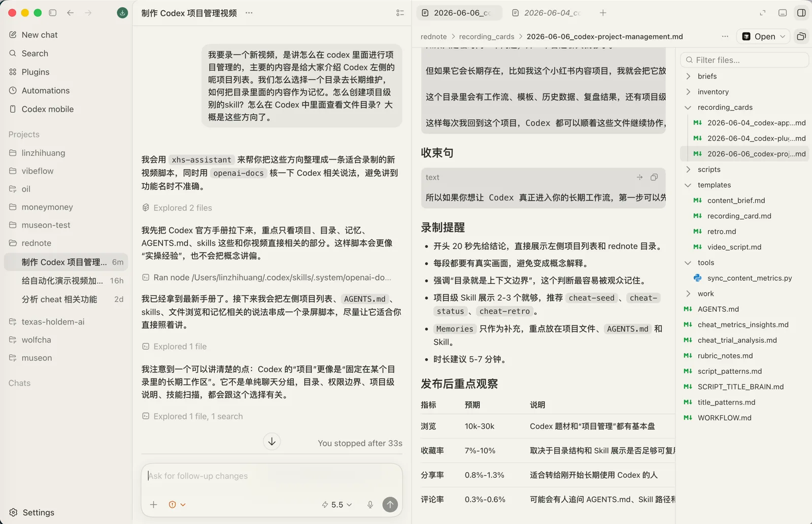The width and height of the screenshot is (812, 524).
Task: Switch to the 2026-06-06 file tab
Action: (459, 13)
